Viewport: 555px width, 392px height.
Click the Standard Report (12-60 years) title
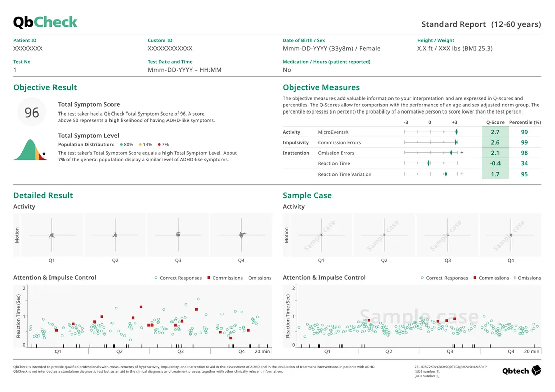(x=481, y=24)
